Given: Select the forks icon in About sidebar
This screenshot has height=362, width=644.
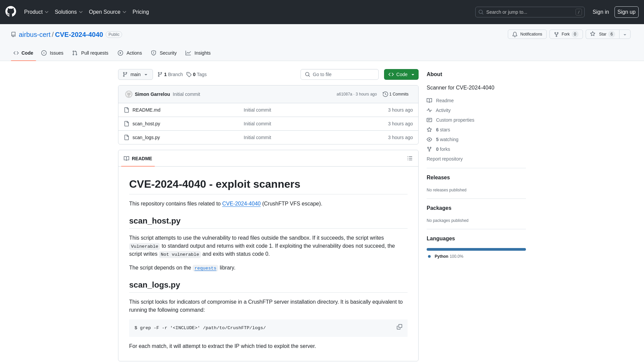Looking at the screenshot, I should pos(429,149).
